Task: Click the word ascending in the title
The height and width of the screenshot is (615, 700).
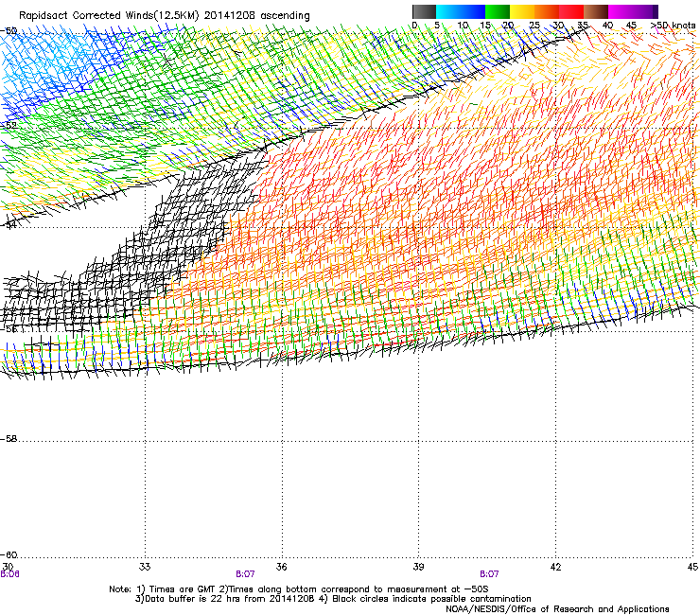Action: (286, 16)
